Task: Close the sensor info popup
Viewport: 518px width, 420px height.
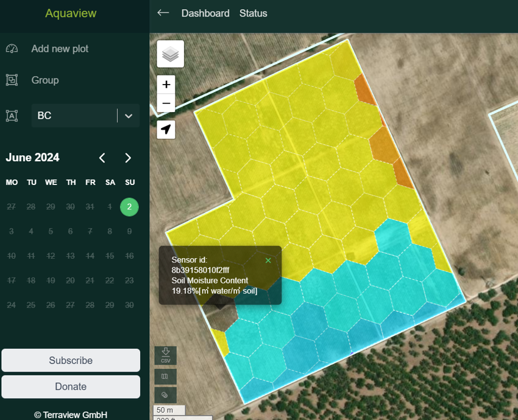Action: tap(268, 261)
